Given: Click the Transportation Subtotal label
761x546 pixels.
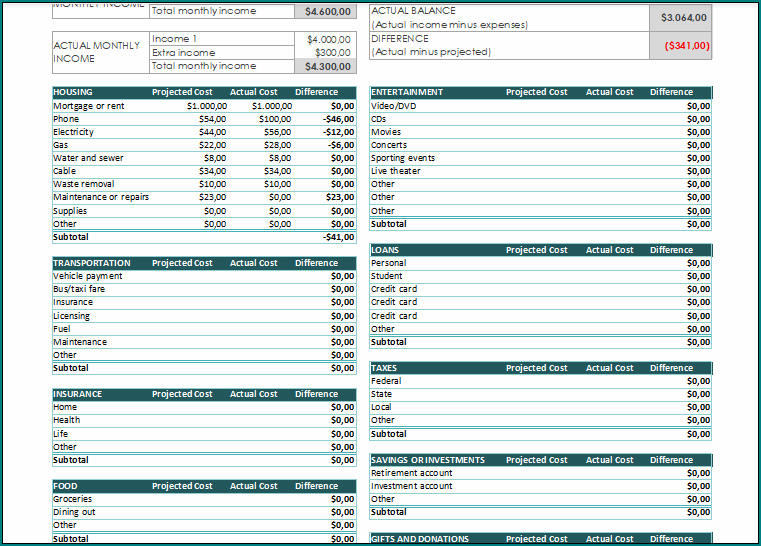Looking at the screenshot, I should [x=71, y=368].
